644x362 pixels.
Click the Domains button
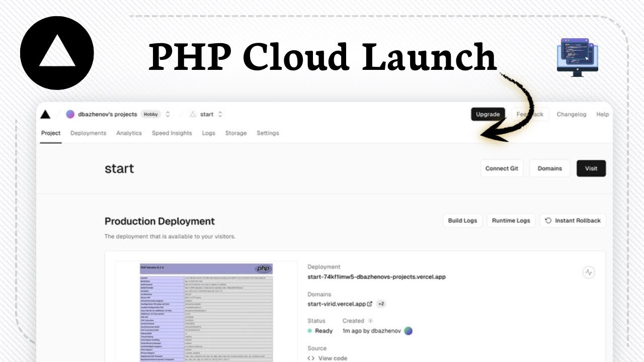coord(550,168)
